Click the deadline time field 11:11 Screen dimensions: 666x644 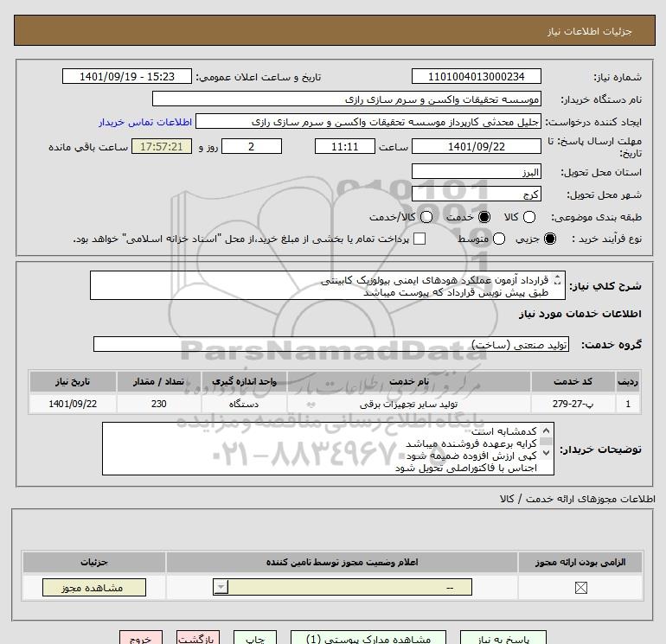click(x=345, y=146)
